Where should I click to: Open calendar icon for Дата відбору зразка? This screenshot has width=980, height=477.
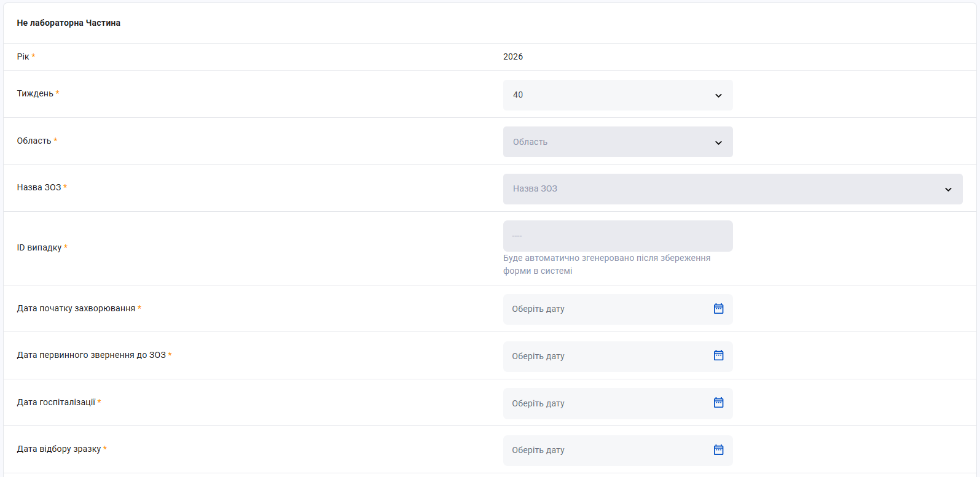(718, 450)
